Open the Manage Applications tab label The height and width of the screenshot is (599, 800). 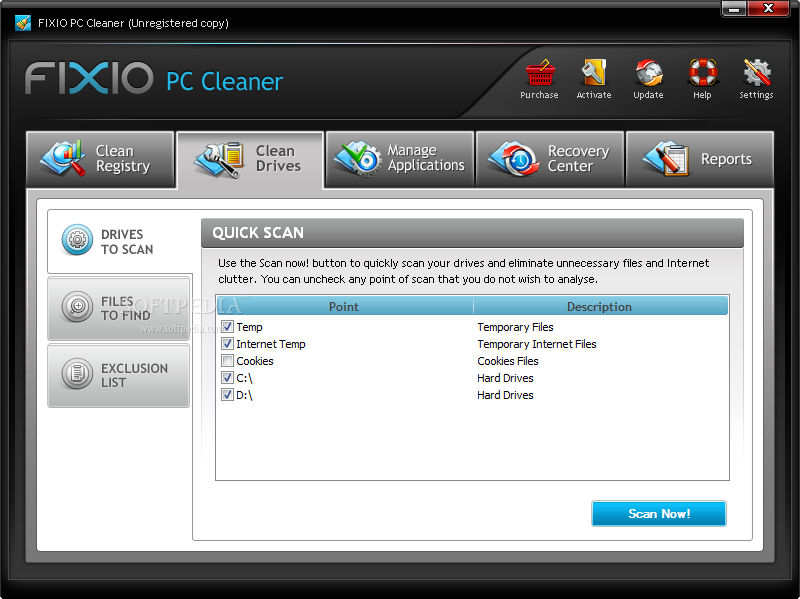(x=426, y=158)
